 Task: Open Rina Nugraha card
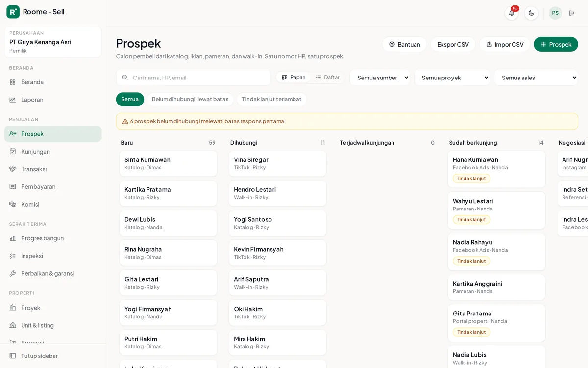(168, 253)
